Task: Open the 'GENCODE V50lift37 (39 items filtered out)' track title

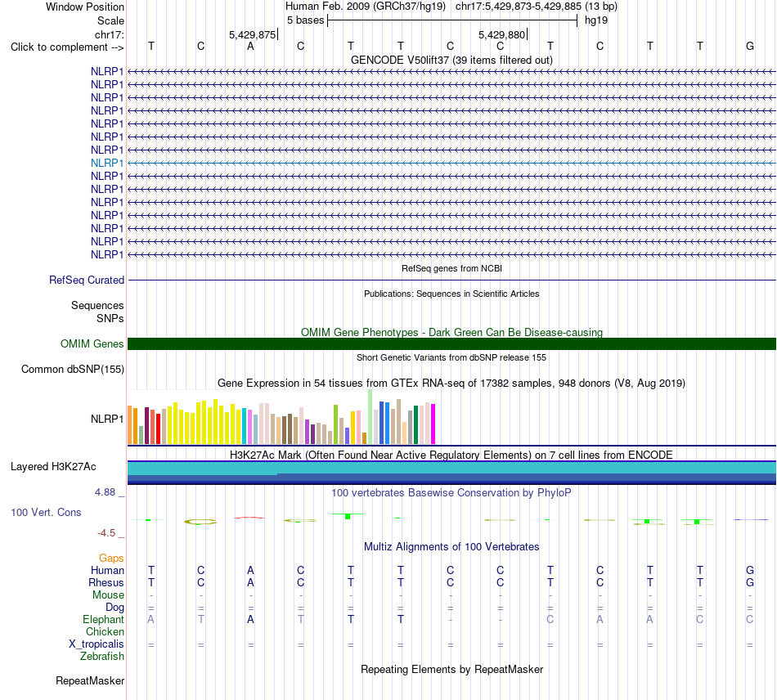Action: [451, 60]
